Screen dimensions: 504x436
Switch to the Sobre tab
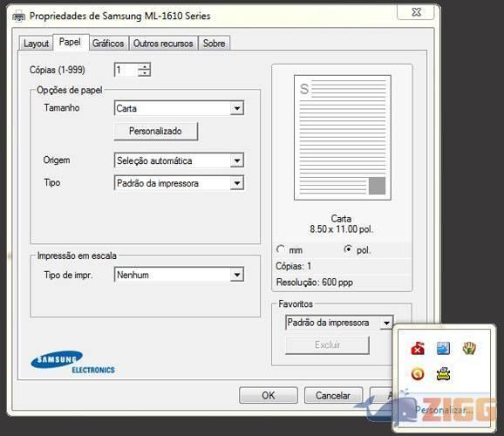[215, 44]
